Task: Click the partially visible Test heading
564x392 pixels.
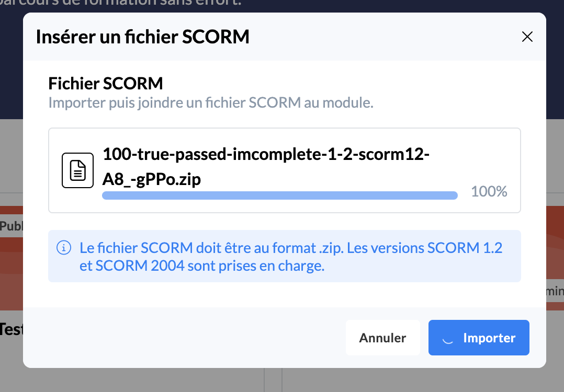Action: (x=10, y=329)
